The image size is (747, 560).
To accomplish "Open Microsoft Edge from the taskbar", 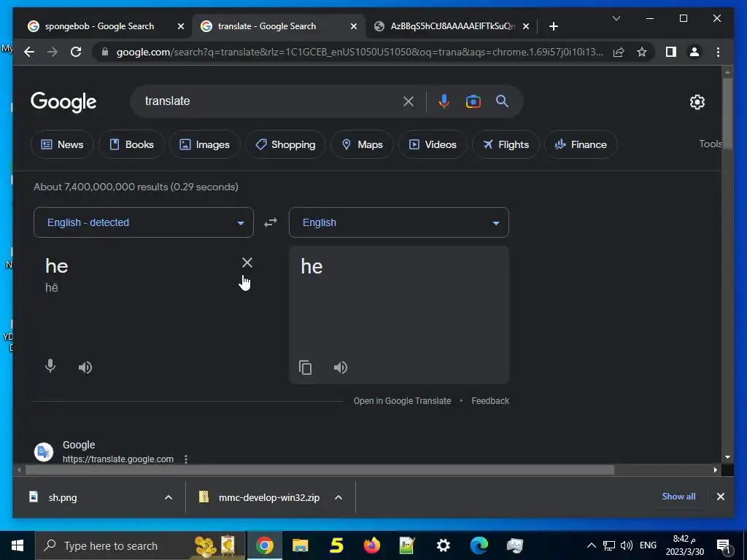I will click(479, 545).
